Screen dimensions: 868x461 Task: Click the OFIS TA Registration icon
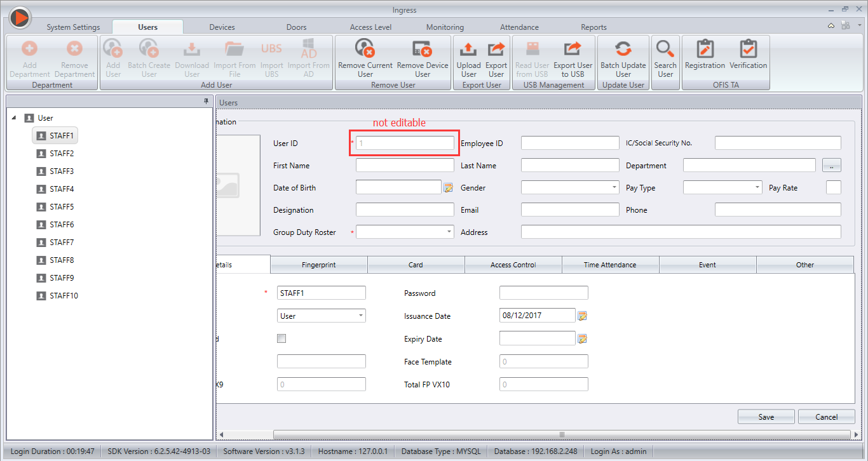[705, 50]
